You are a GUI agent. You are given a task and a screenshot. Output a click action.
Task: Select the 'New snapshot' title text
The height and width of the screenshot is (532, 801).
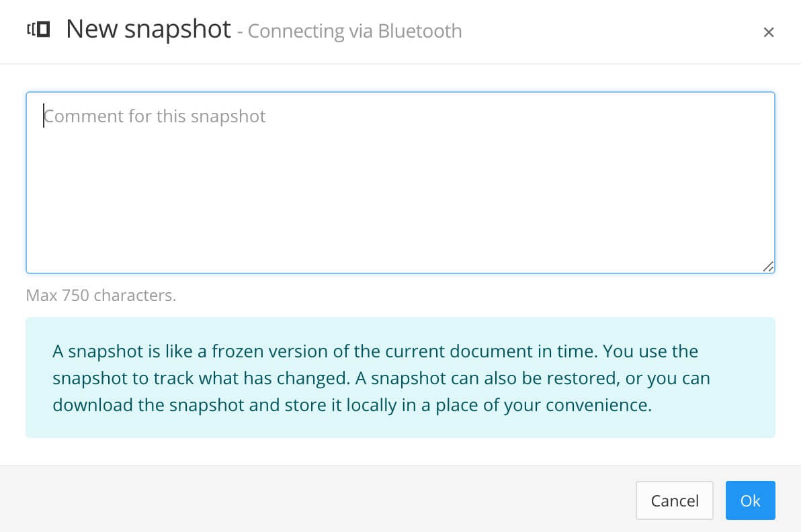click(x=148, y=28)
